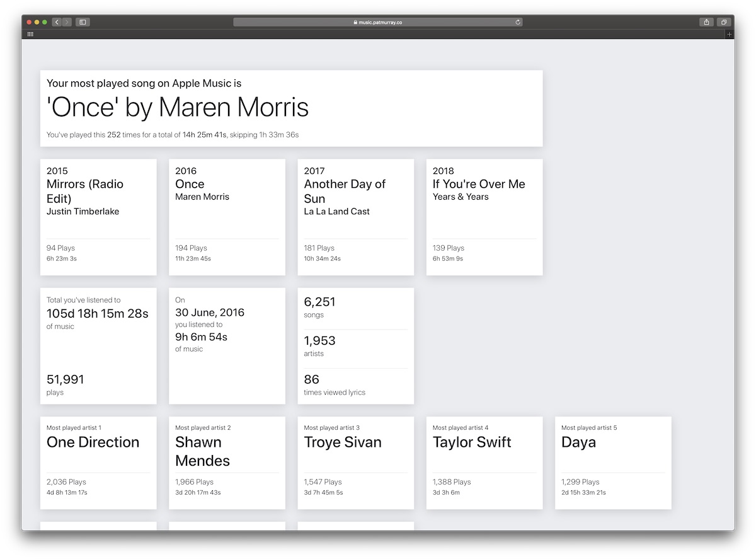
Task: Open the Share menu icon
Action: coord(707,22)
